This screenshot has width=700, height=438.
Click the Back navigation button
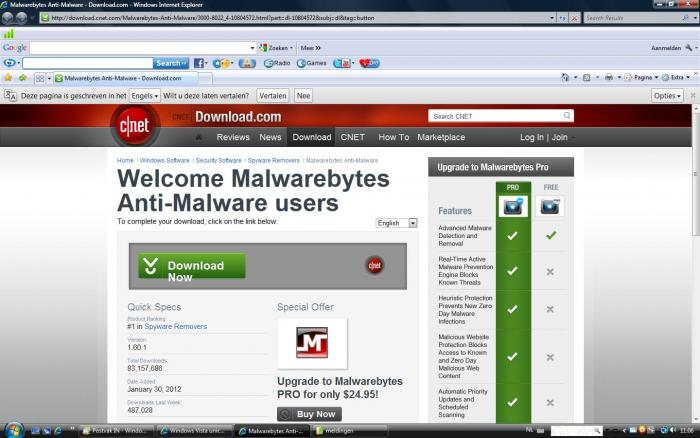point(8,18)
